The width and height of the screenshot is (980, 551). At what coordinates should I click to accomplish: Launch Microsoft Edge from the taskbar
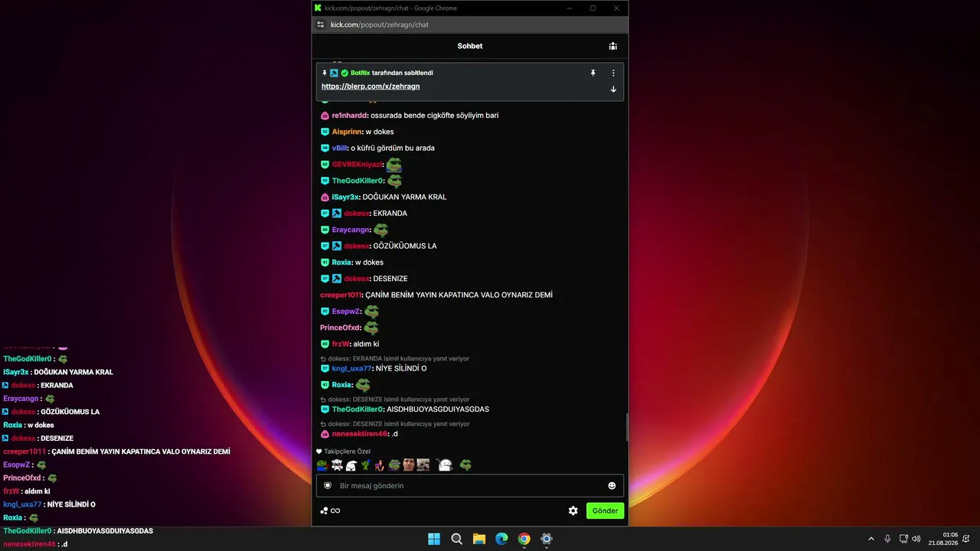click(x=501, y=539)
